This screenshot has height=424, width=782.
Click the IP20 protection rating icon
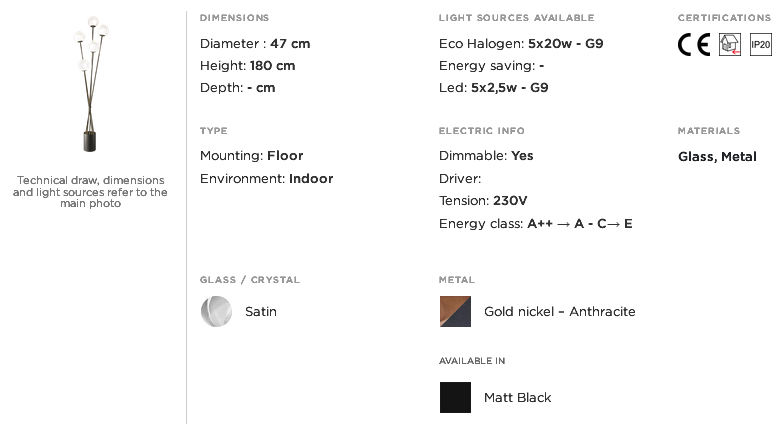click(x=761, y=44)
